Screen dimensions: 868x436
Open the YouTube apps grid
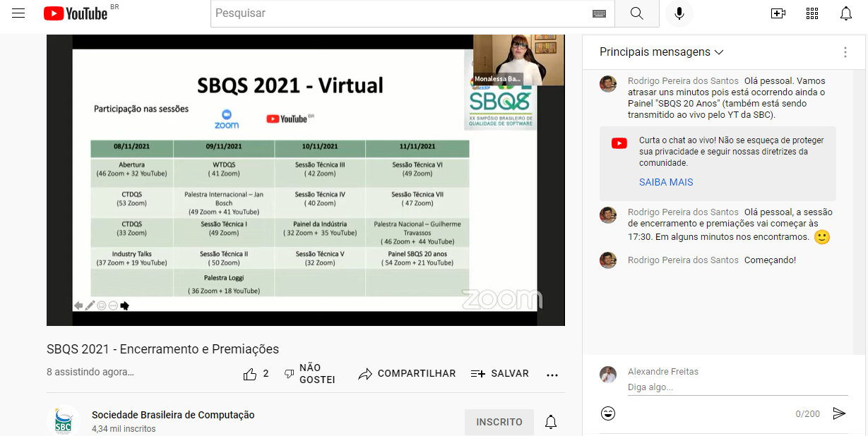811,13
